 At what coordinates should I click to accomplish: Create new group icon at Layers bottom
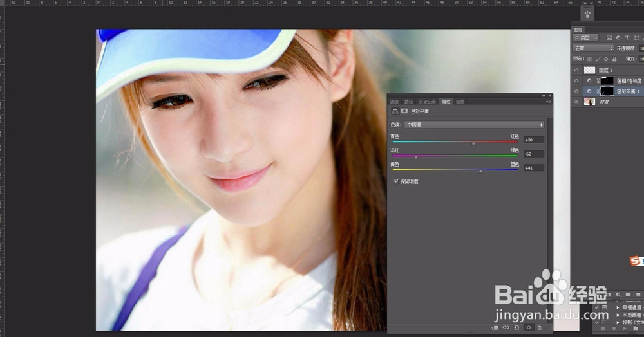click(x=628, y=295)
